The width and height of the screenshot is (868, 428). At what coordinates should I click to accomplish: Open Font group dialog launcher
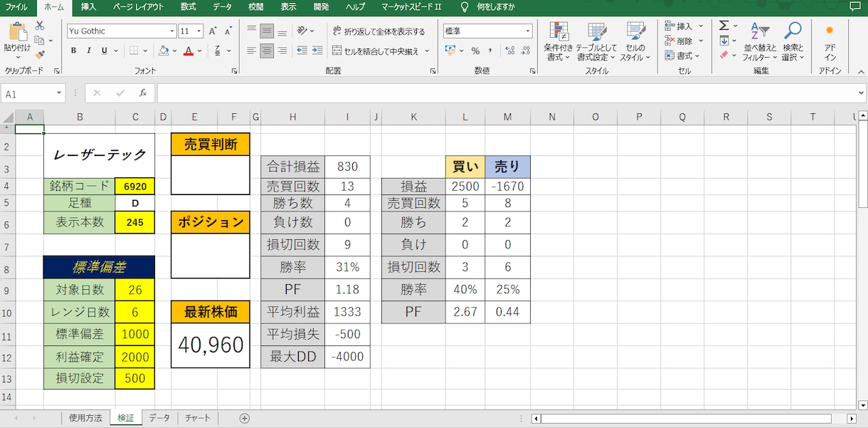[x=234, y=71]
